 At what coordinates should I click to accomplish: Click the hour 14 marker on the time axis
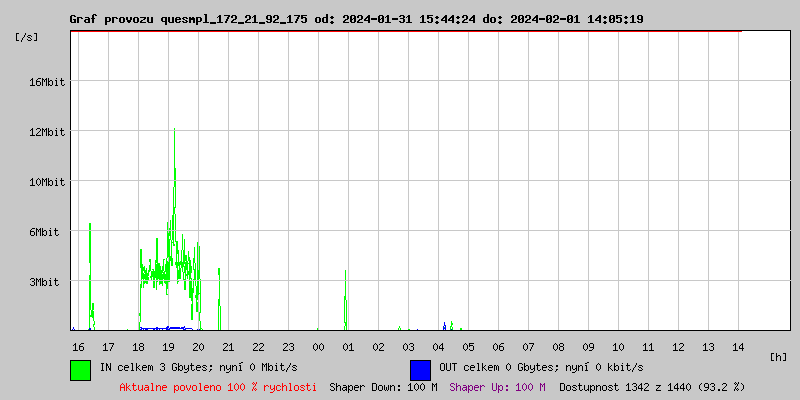point(738,346)
